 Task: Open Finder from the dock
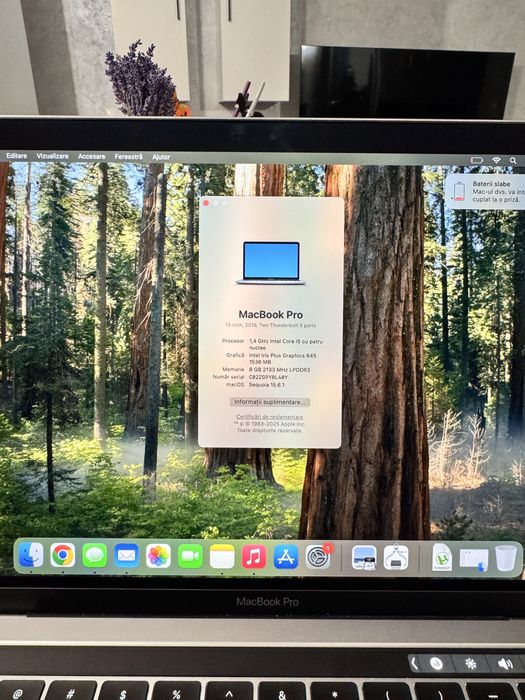(x=31, y=555)
